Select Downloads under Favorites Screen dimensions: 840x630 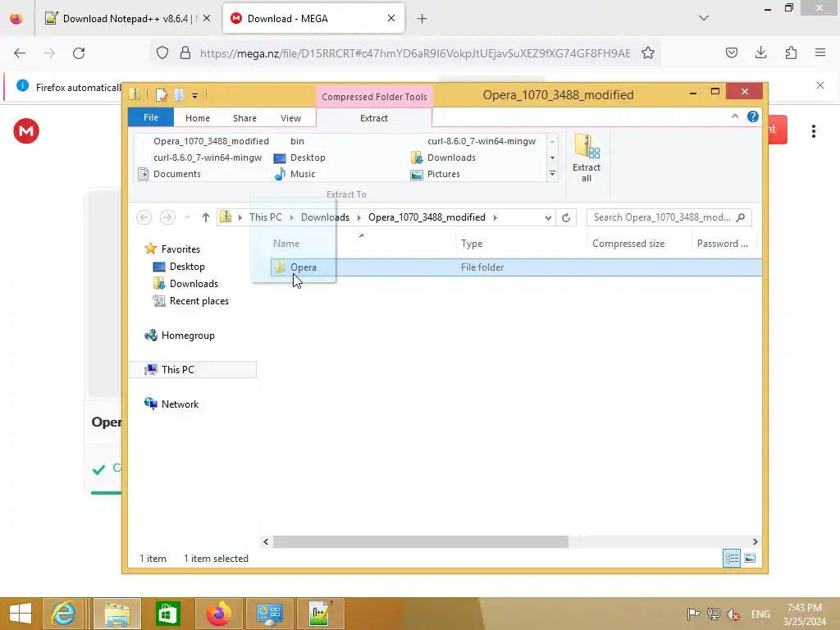(x=194, y=283)
